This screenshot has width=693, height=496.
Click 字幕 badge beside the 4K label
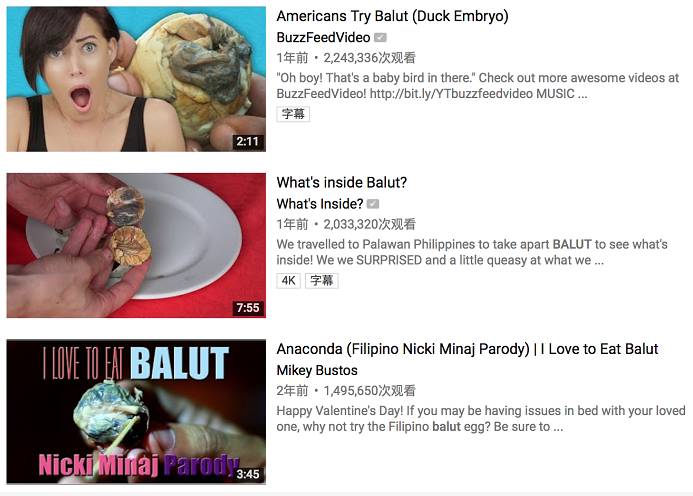pyautogui.click(x=321, y=280)
